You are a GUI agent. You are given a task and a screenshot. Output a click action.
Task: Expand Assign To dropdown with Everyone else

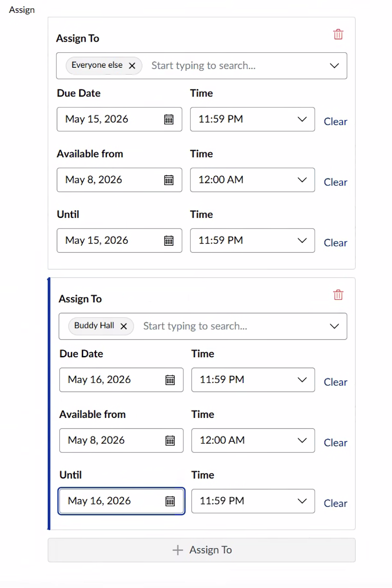pyautogui.click(x=334, y=66)
